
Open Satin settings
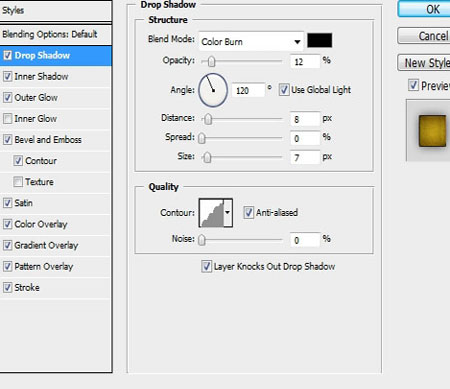click(x=23, y=203)
